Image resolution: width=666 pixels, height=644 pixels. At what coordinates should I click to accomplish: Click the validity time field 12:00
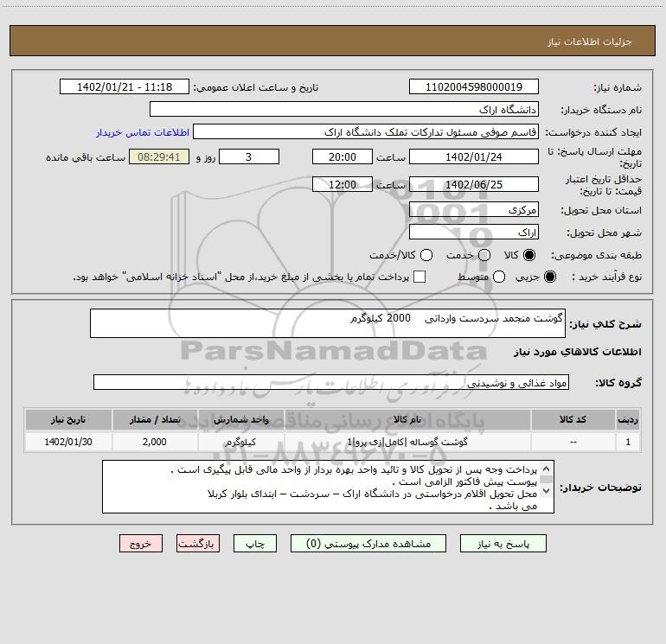(x=343, y=184)
